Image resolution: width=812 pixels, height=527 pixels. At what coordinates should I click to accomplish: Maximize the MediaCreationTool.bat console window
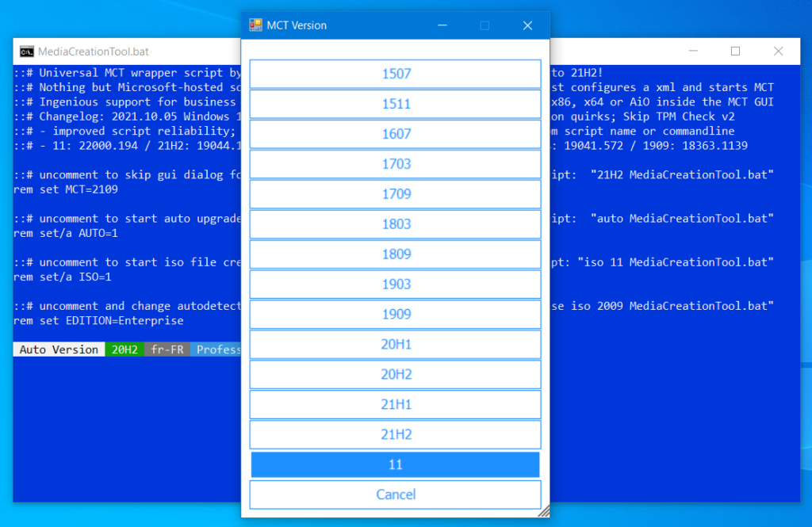(735, 52)
